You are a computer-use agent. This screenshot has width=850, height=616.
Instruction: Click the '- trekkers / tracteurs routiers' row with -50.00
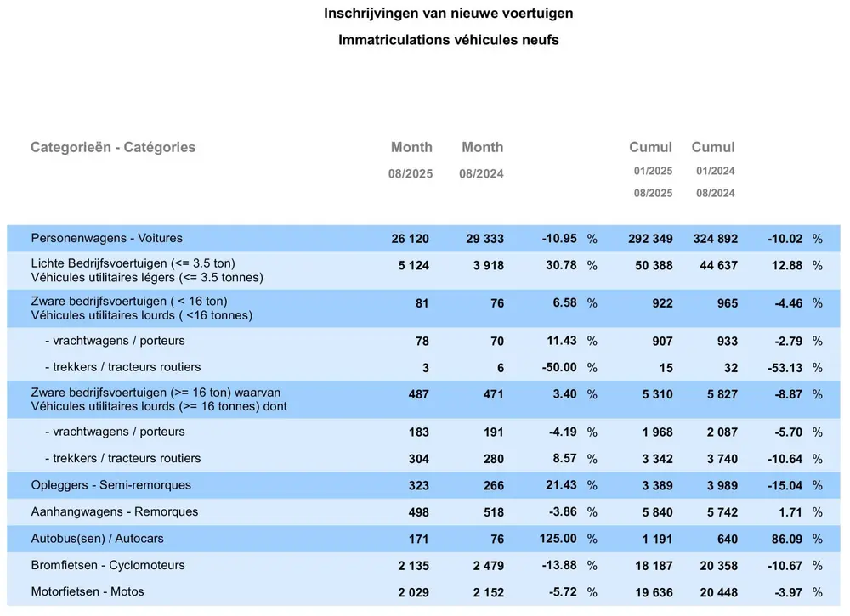click(x=423, y=367)
